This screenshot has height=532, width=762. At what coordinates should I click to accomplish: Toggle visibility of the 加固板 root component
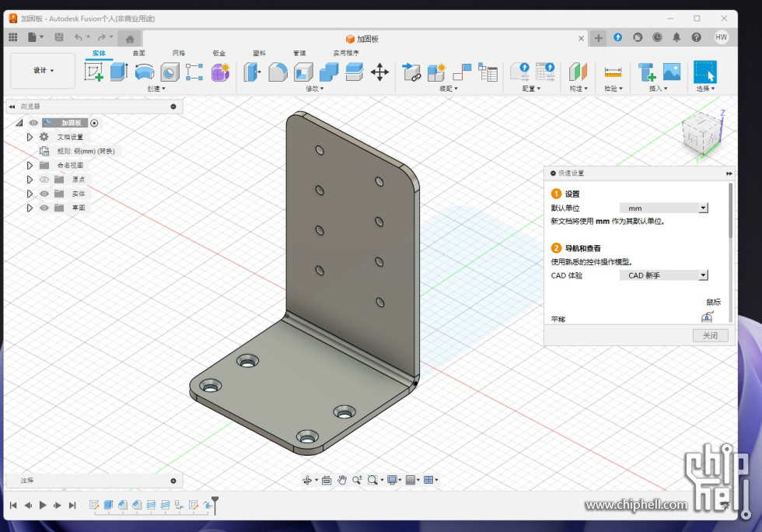click(33, 123)
